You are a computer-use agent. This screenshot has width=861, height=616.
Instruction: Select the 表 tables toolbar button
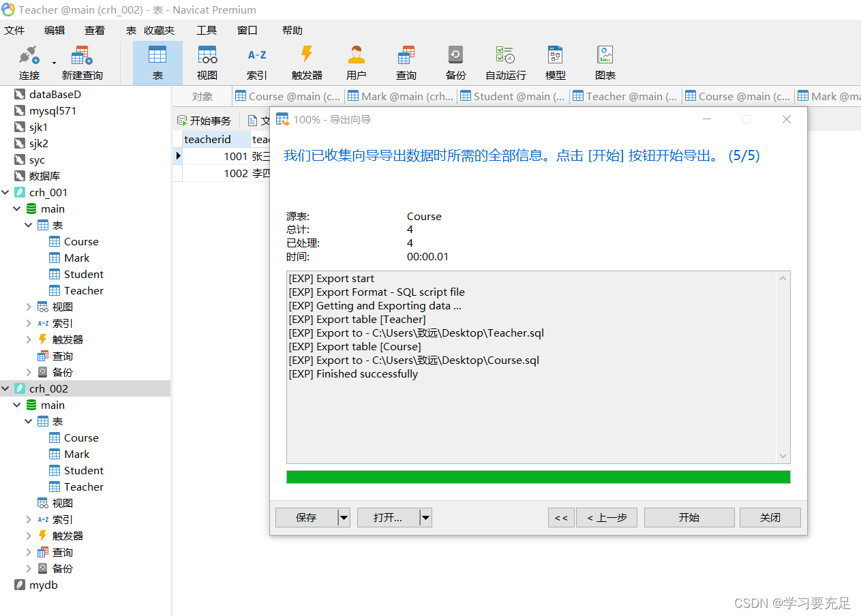pos(157,63)
